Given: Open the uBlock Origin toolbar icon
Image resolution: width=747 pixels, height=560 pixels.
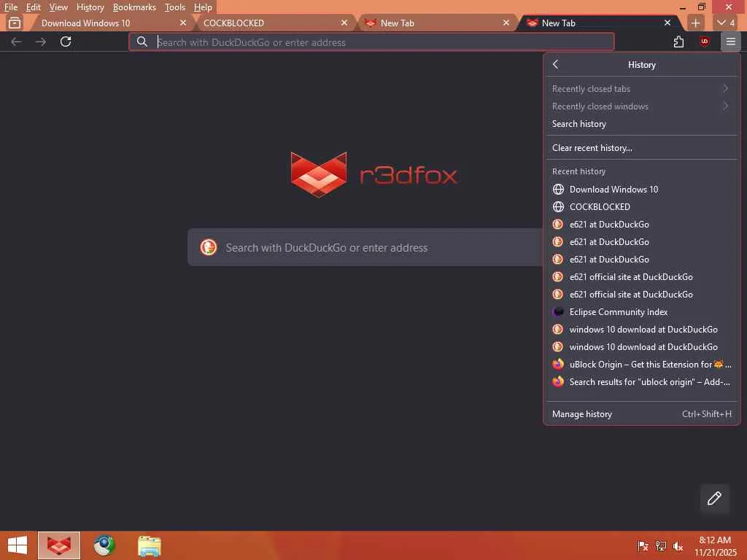Looking at the screenshot, I should click(704, 42).
